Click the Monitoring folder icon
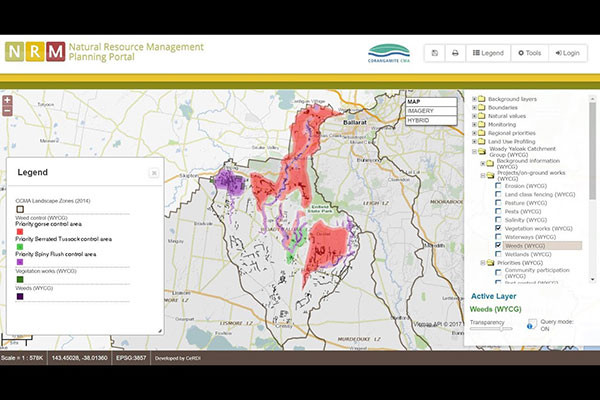Viewport: 600px width, 400px height. pos(482,124)
